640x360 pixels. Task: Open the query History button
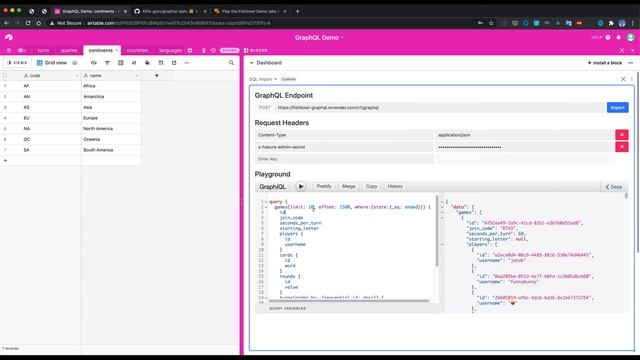coord(395,186)
